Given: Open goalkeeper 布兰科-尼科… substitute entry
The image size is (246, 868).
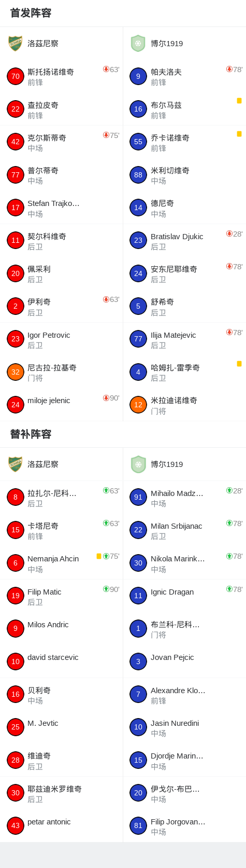Looking at the screenshot, I should (184, 629).
